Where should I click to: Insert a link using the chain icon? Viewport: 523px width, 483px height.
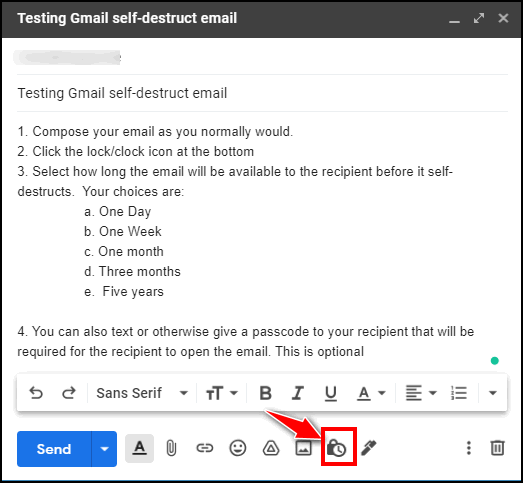pyautogui.click(x=204, y=448)
